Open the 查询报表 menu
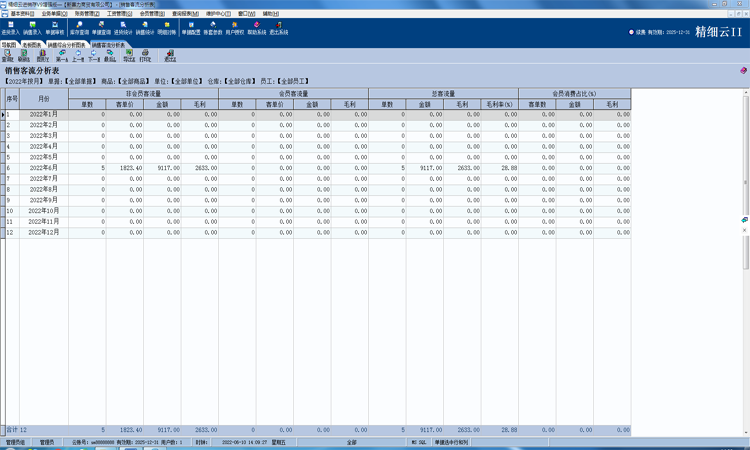 pos(185,14)
